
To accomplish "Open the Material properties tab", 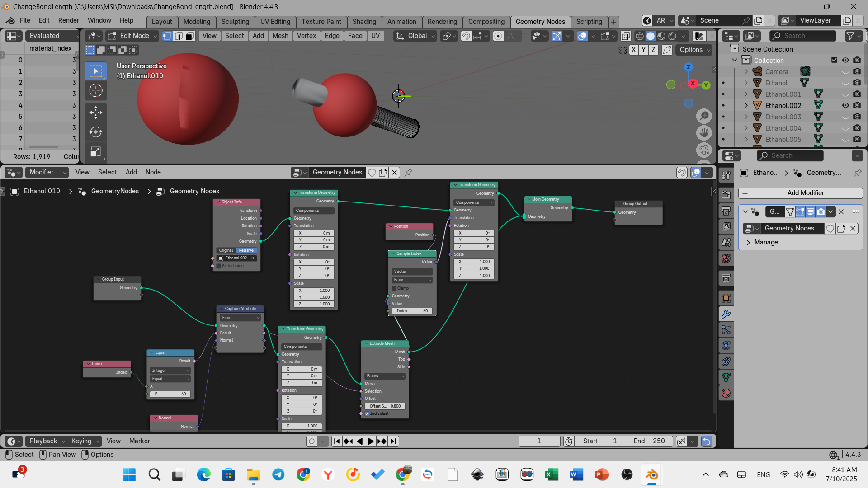I will pyautogui.click(x=726, y=393).
